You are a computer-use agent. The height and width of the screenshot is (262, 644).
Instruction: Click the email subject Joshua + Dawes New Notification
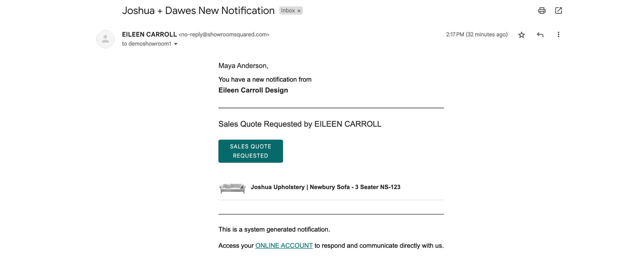click(x=198, y=11)
